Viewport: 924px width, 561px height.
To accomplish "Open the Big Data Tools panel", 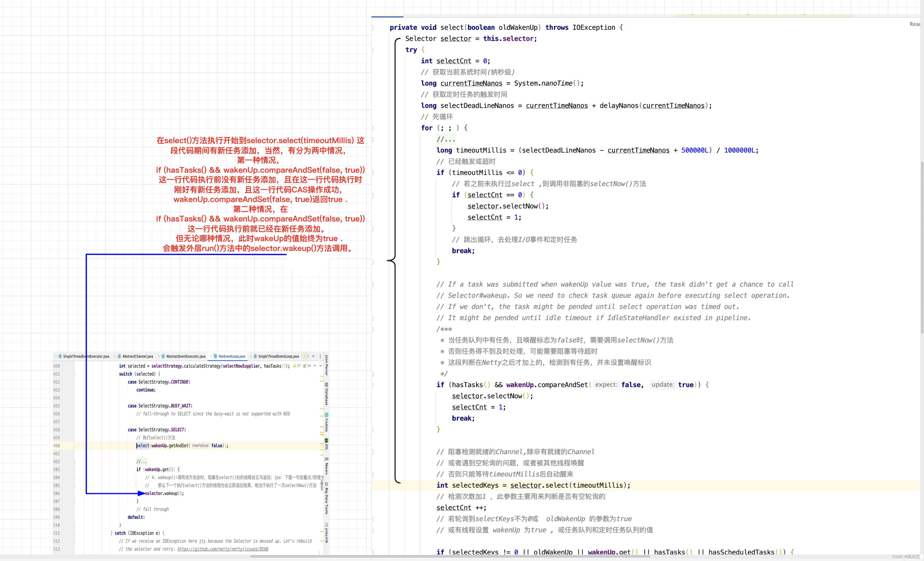I will [326, 499].
